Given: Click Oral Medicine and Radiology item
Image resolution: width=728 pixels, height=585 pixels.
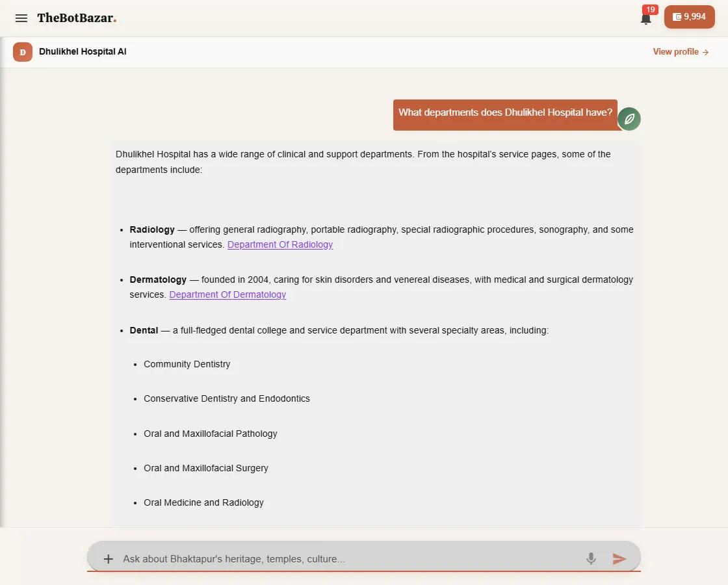Looking at the screenshot, I should click(x=204, y=502).
